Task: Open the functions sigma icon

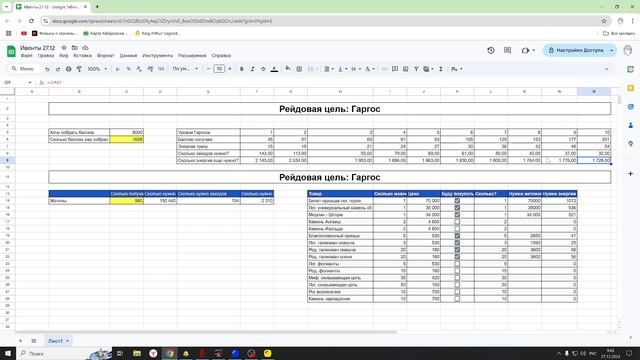Action: tap(441, 69)
